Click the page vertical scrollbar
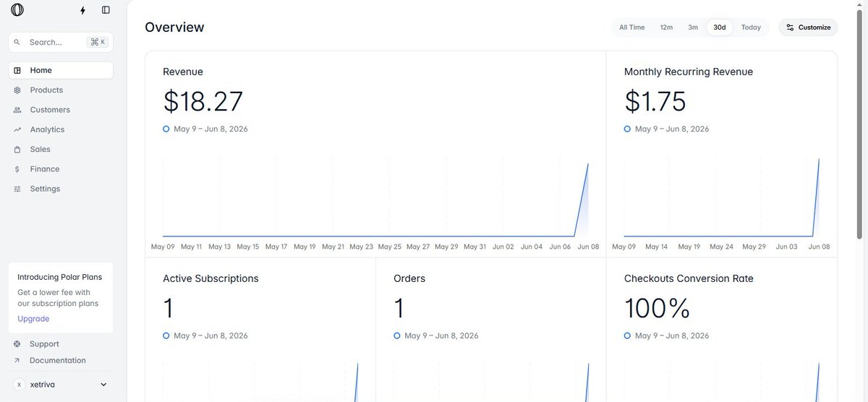Screen dimensions: 868x402 pyautogui.click(x=860, y=125)
